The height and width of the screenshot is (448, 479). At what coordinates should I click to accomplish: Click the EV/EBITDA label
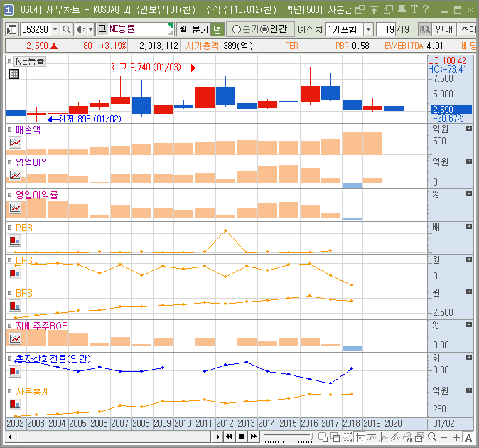(x=404, y=46)
